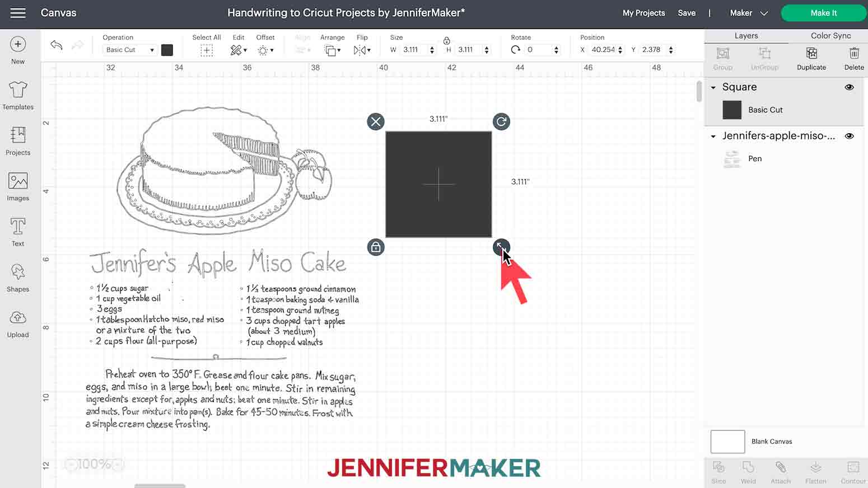This screenshot has width=868, height=488.
Task: Open the Arrange options
Action: pos(333,50)
